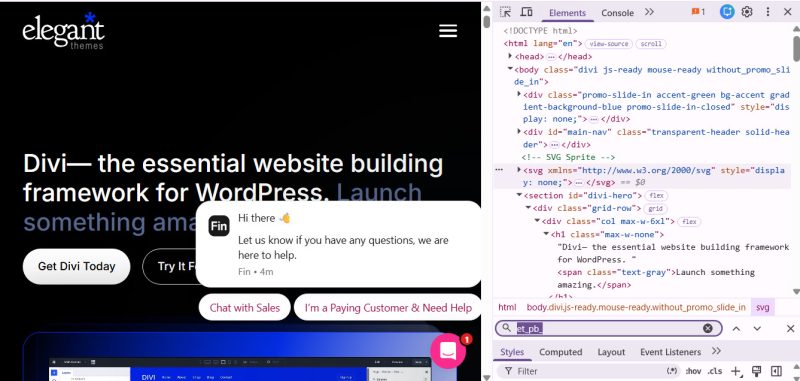This screenshot has width=800, height=381.
Task: Toggle the device toolbar icon
Action: click(x=527, y=12)
